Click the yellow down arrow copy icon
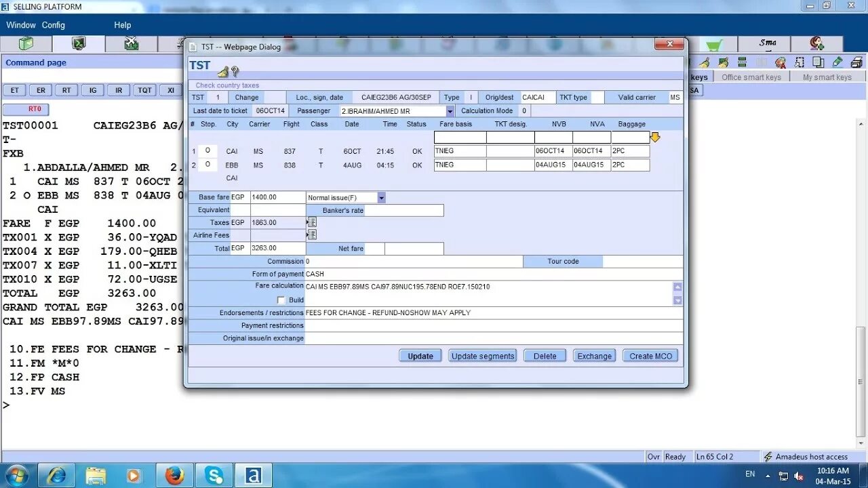868x488 pixels. [655, 138]
